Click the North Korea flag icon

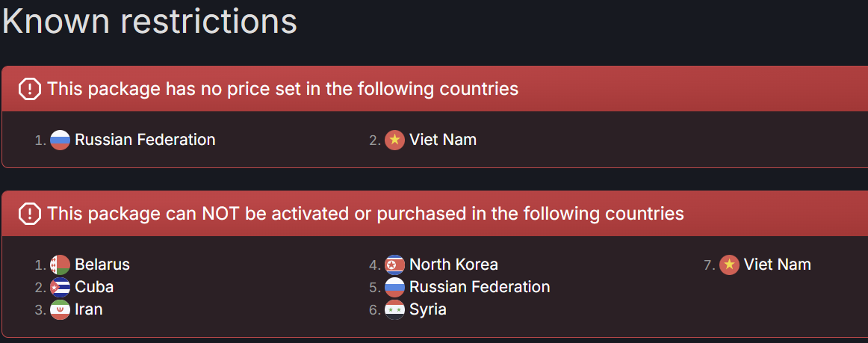[394, 265]
